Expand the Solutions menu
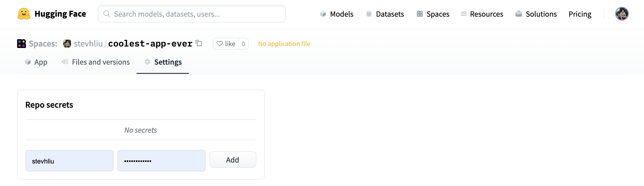 [541, 14]
